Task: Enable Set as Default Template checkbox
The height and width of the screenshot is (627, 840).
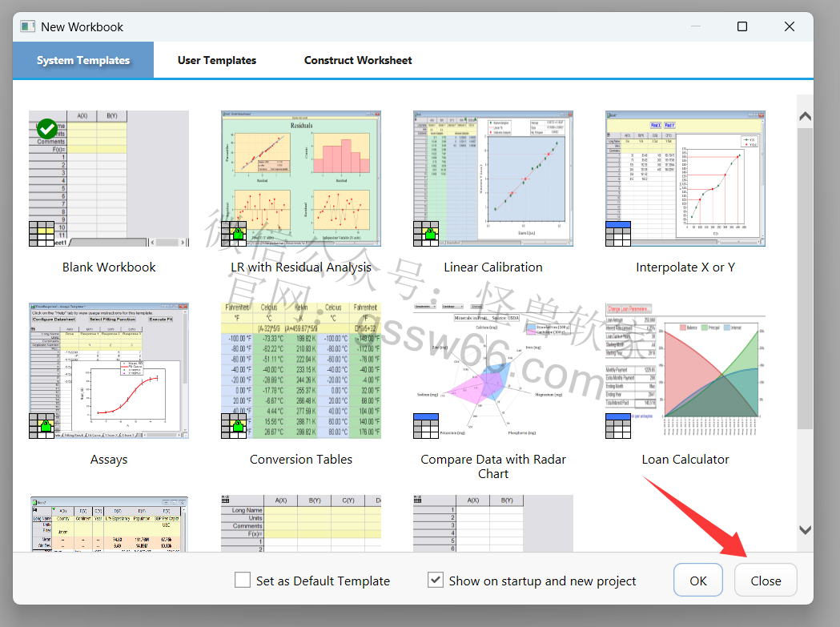Action: point(243,580)
